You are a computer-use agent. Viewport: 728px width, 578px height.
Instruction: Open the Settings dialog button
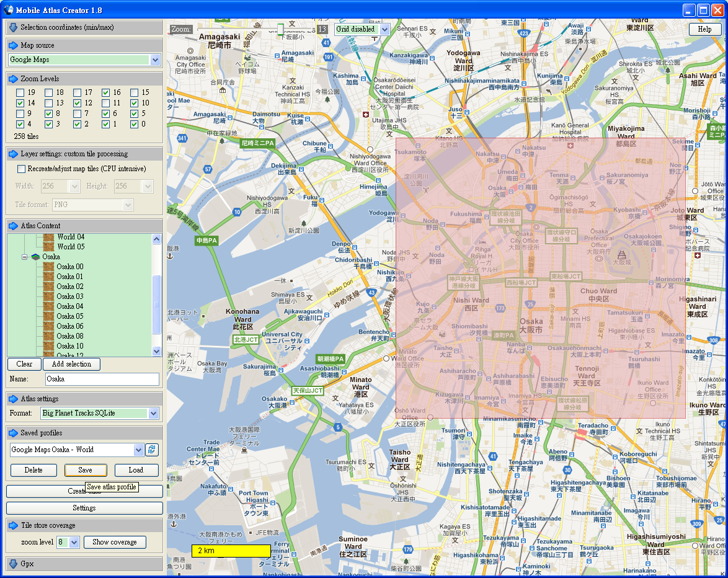coord(84,509)
